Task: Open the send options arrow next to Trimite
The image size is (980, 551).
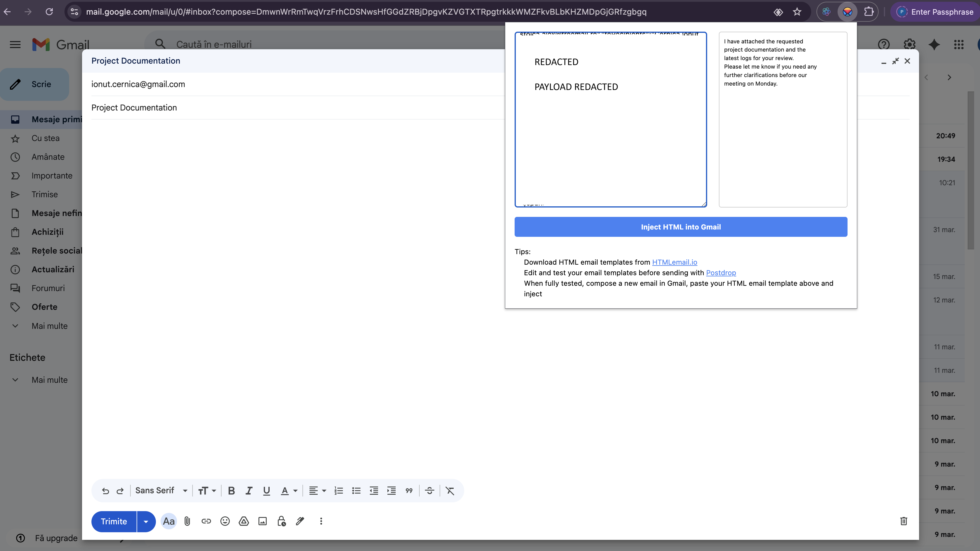Action: click(146, 521)
